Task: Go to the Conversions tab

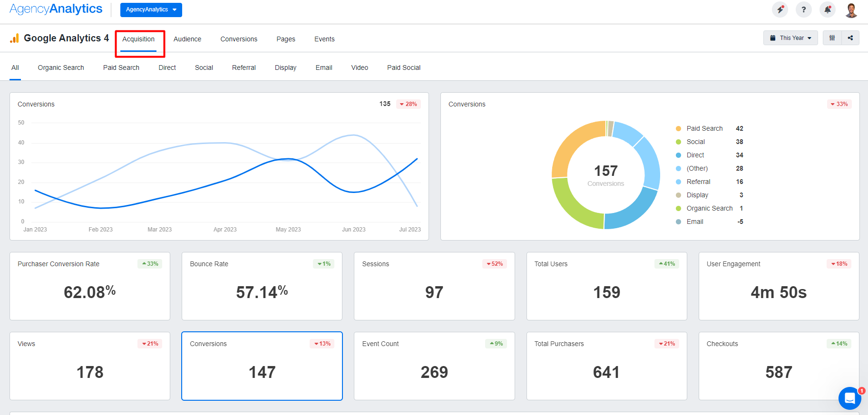Action: click(x=239, y=39)
